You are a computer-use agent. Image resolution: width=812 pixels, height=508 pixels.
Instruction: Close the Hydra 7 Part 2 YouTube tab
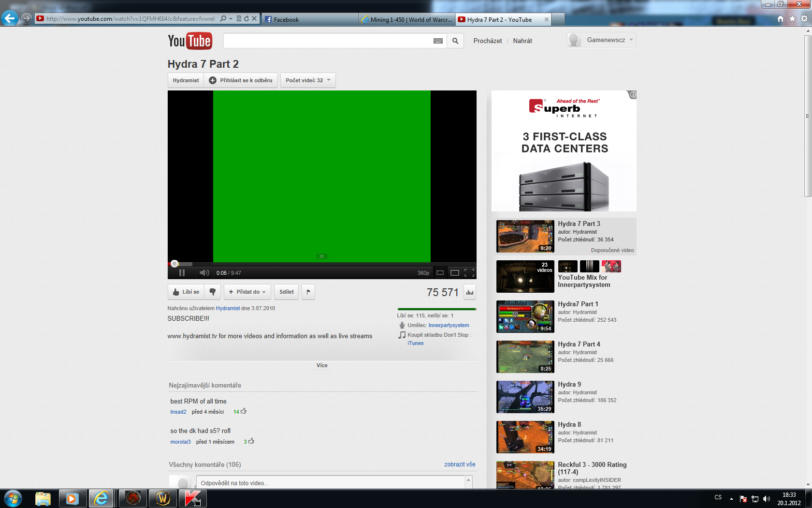(x=547, y=19)
